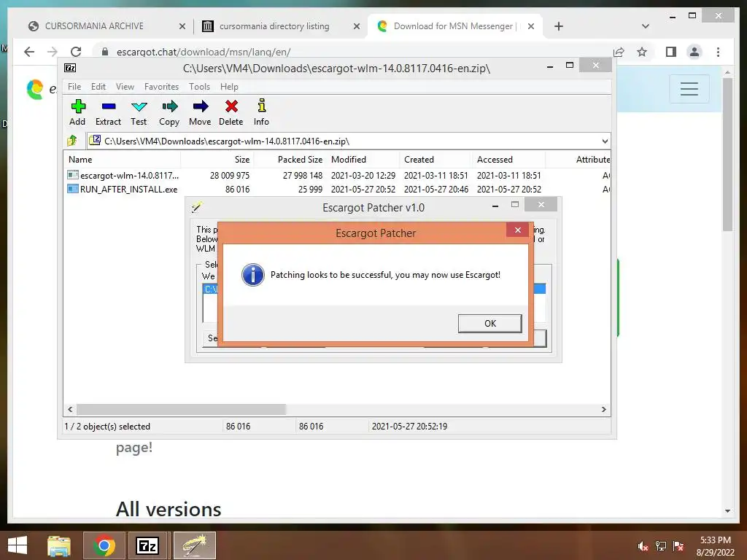
Task: Click 7-Zip icon in taskbar
Action: [147, 545]
